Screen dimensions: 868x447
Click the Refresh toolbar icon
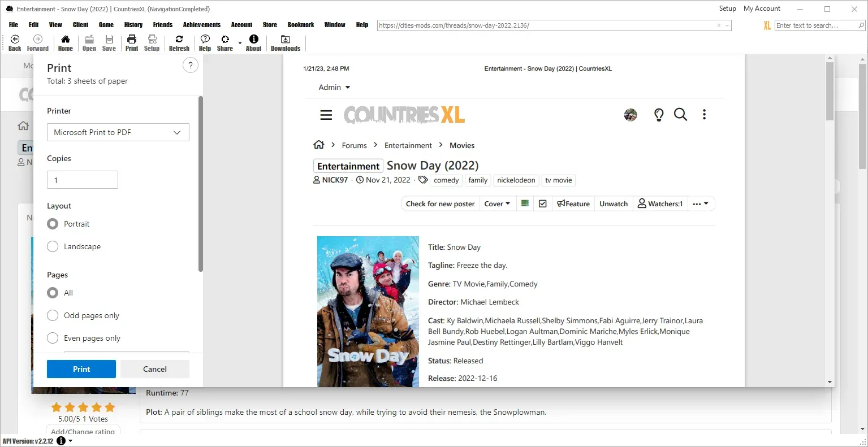point(179,43)
